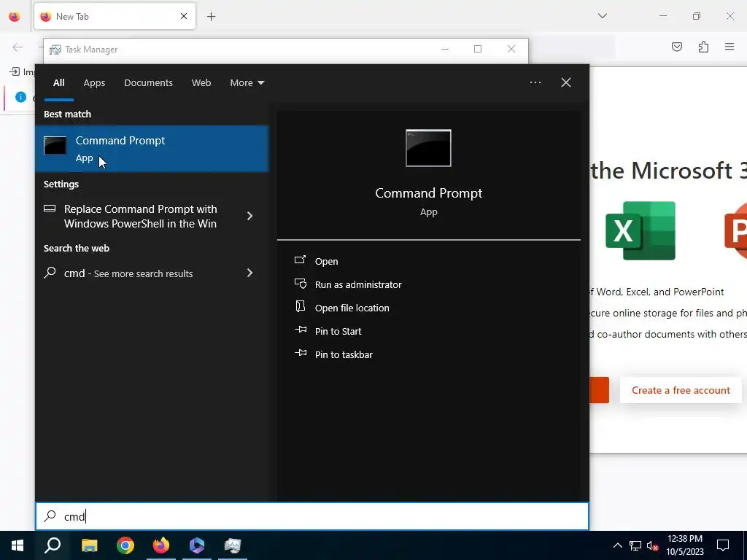Expand the More filter dropdown
This screenshot has height=560, width=747.
coord(247,83)
